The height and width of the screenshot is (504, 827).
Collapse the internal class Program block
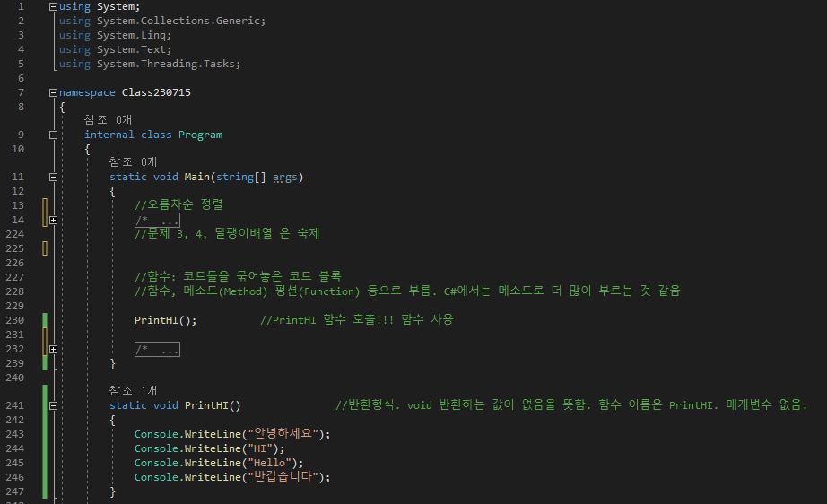point(53,135)
